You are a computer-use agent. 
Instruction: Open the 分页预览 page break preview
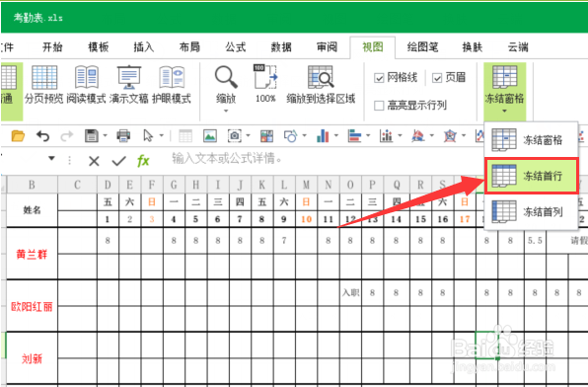tap(44, 85)
